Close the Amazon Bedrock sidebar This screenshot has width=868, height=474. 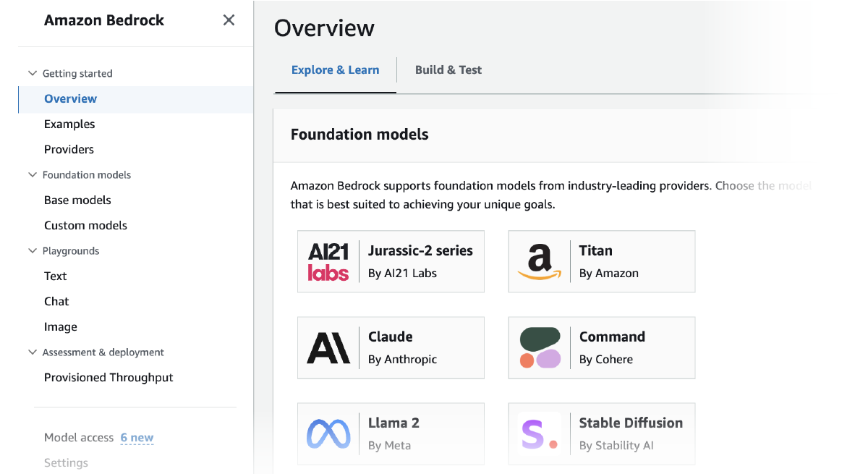(x=229, y=20)
